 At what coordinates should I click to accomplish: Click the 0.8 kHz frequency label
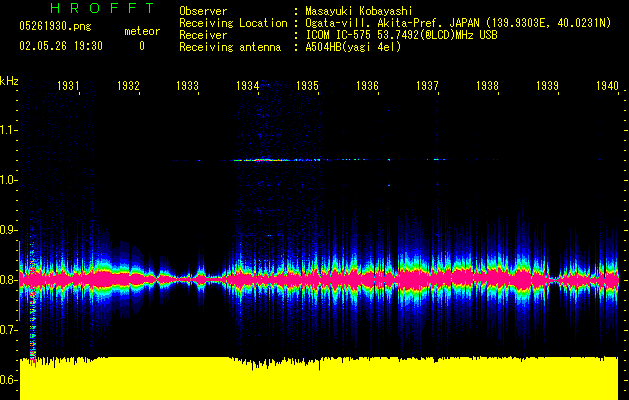click(9, 280)
